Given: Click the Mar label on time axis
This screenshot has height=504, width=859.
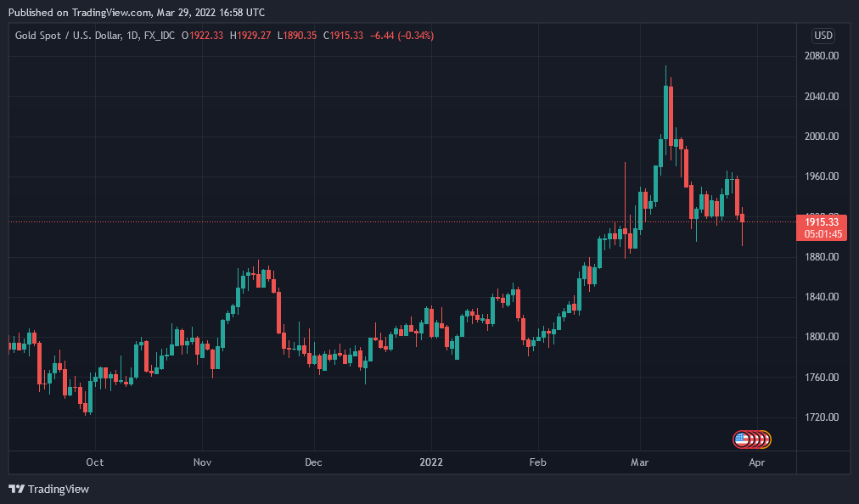Looking at the screenshot, I should click(x=639, y=462).
